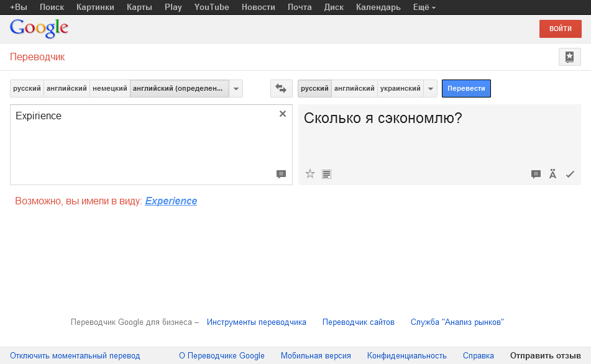The width and height of the screenshot is (591, 364).
Task: Click the swap languages arrows icon
Action: coord(281,89)
